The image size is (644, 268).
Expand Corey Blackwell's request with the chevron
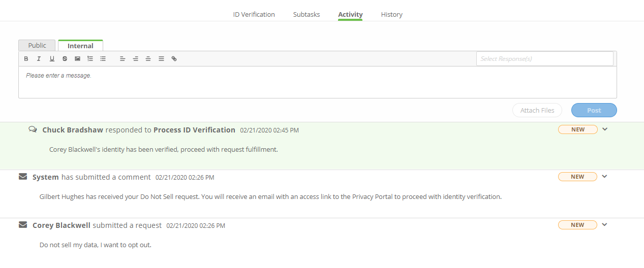click(x=605, y=224)
